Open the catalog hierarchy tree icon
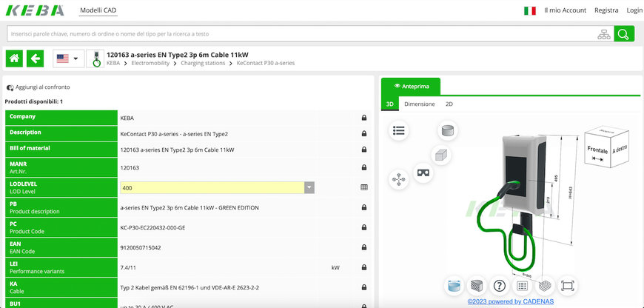Image resolution: width=644 pixels, height=308 pixels. click(604, 35)
